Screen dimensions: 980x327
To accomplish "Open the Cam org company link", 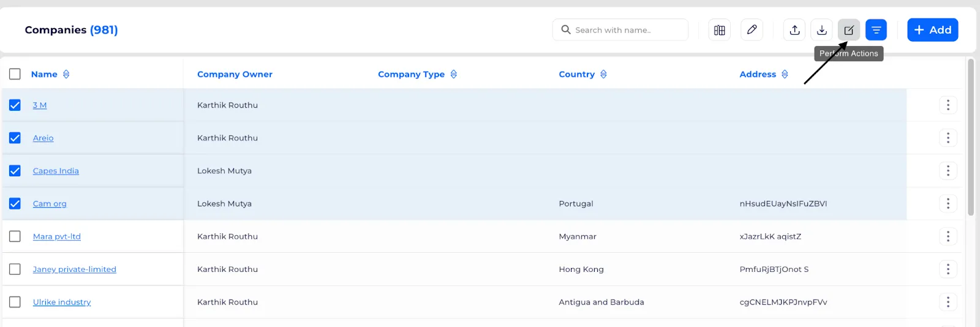I will 50,203.
